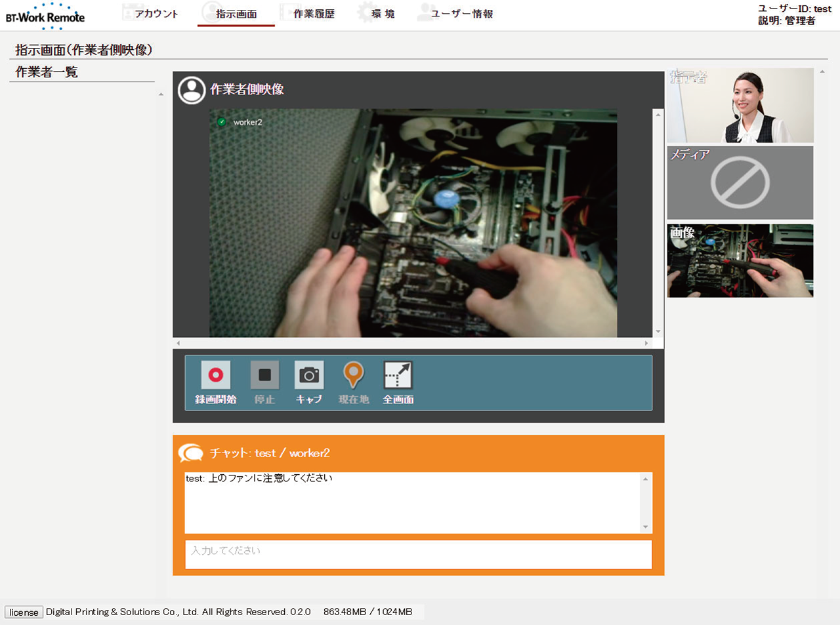The width and height of the screenshot is (840, 625).
Task: Click the 現在地 location pin icon
Action: tap(354, 376)
